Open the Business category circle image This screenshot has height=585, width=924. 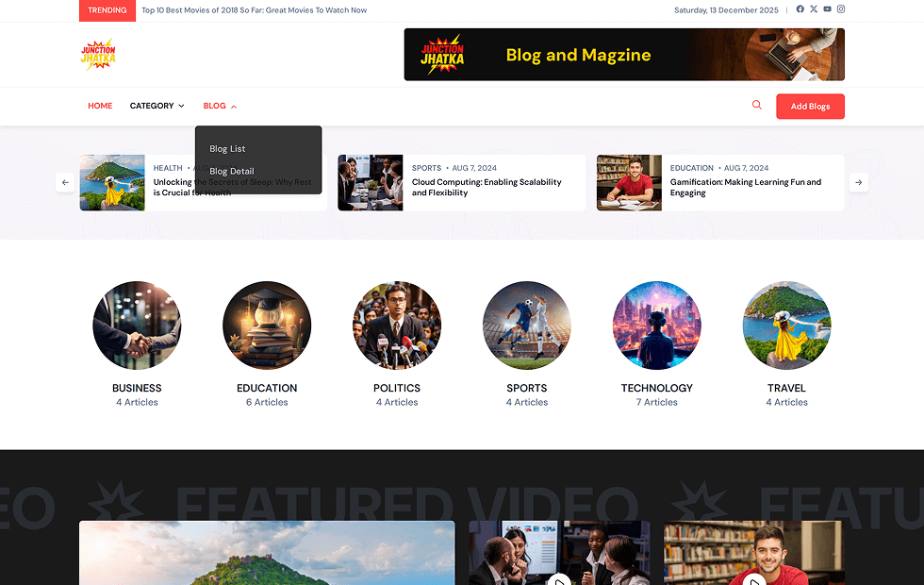[x=137, y=326]
